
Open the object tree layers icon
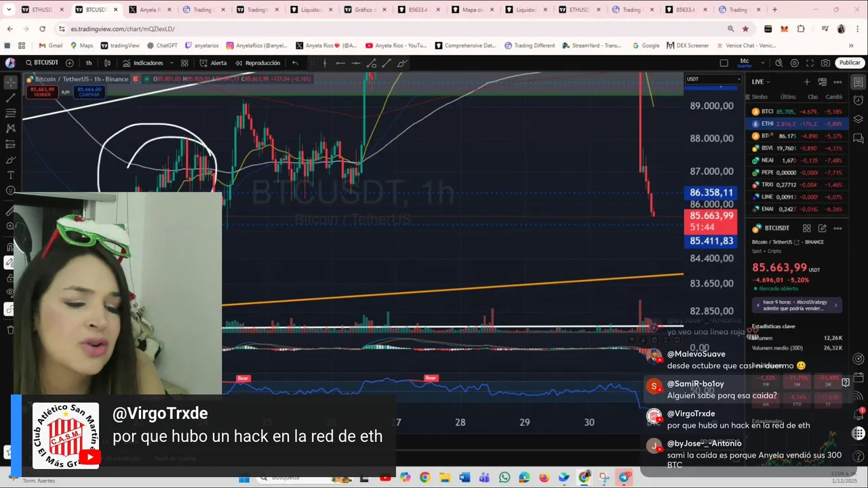point(859,119)
